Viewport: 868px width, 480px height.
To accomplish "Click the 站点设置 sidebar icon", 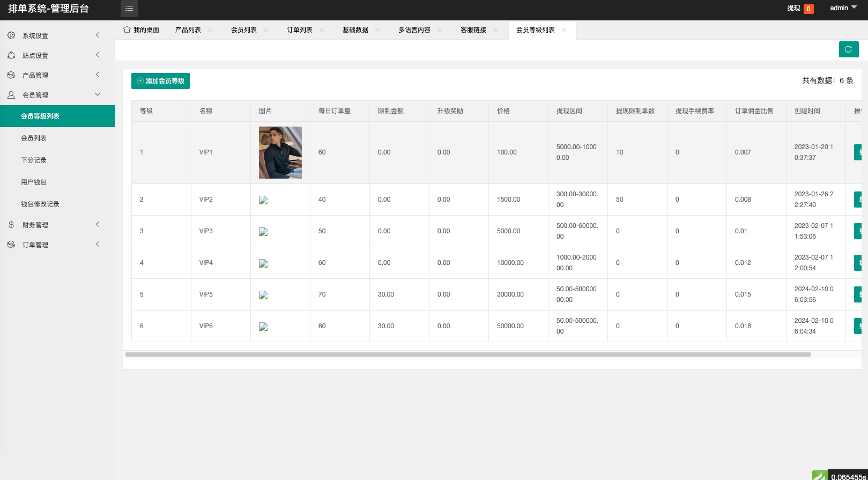I will [x=11, y=55].
